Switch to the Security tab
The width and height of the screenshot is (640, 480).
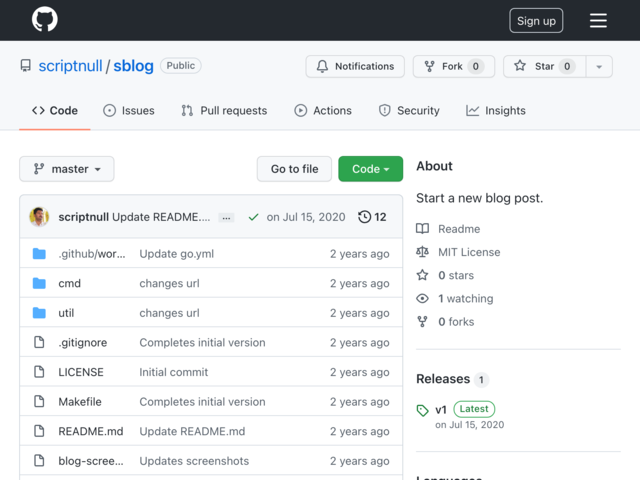[x=409, y=111]
